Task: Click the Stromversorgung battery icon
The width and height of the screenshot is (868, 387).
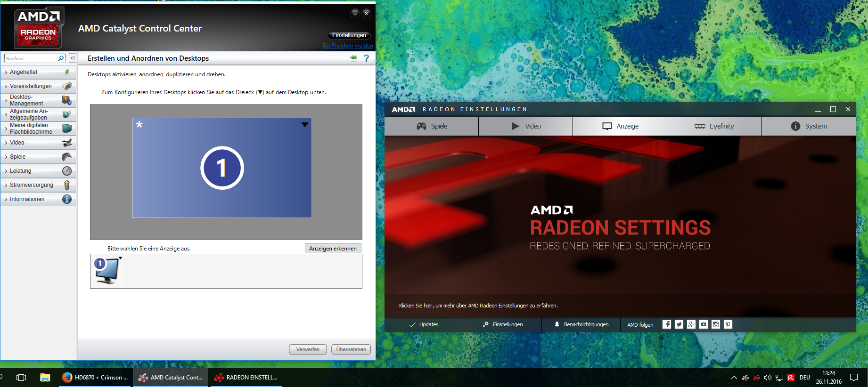Action: point(67,185)
